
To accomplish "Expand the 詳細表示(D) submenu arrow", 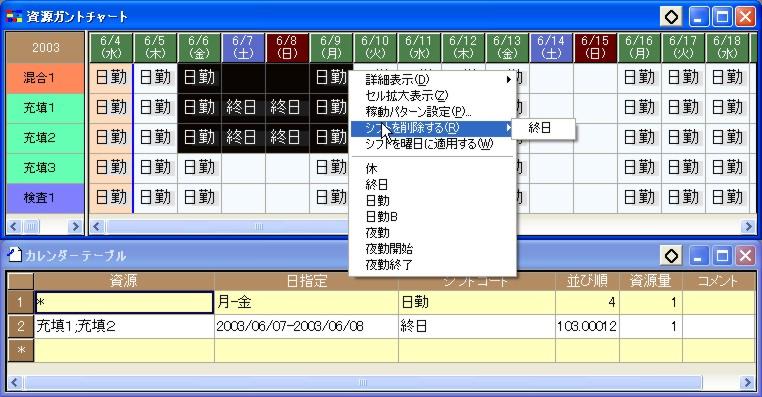I will point(509,79).
